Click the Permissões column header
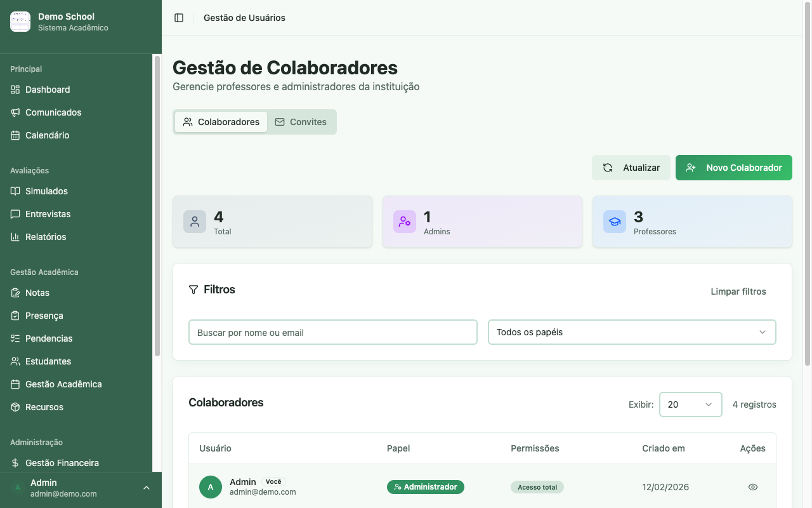 tap(535, 448)
